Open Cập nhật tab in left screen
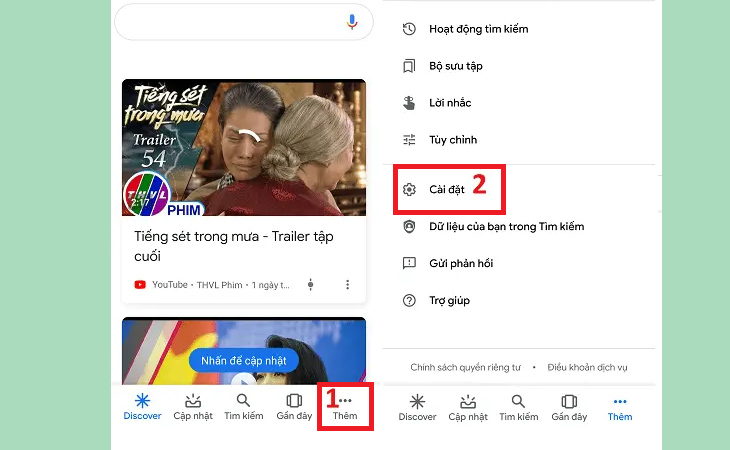Screen dimensions: 730x450 tap(193, 406)
